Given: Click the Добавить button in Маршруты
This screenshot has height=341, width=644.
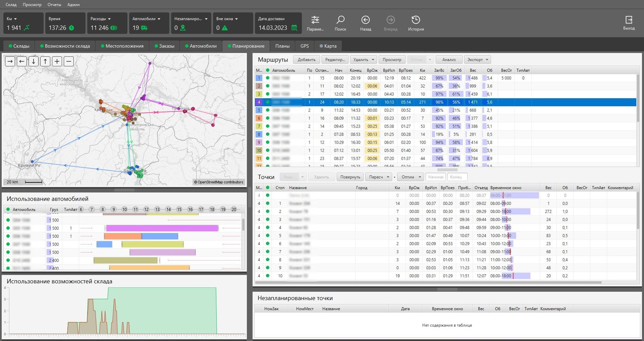Looking at the screenshot, I should click(x=307, y=60).
